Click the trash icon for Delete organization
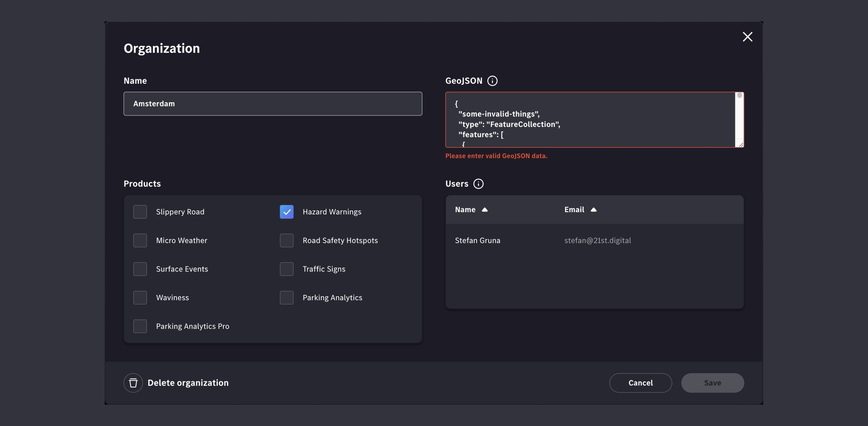Screen dimensions: 868x426 [x=133, y=383]
